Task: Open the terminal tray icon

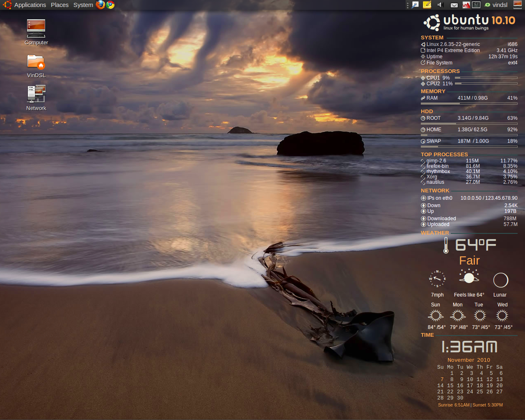Action: tap(476, 5)
